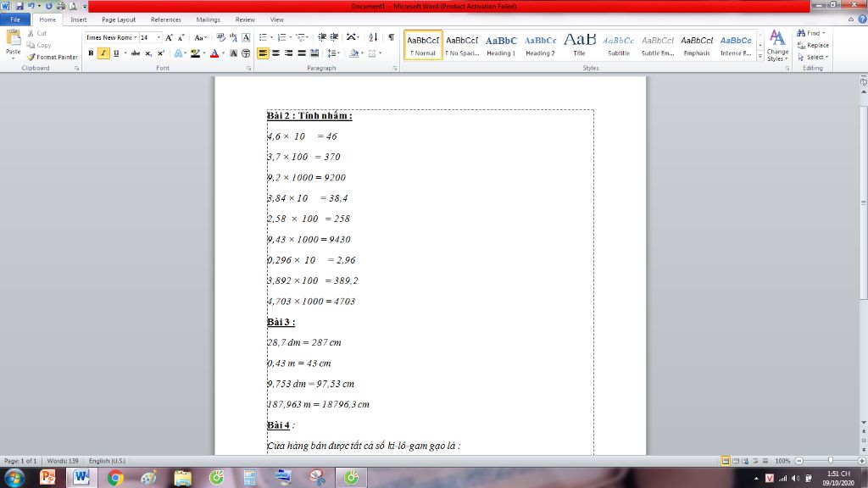Expand the numbering list dropdown

[x=291, y=37]
